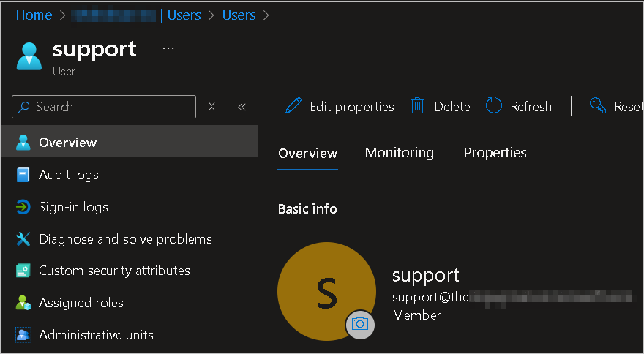Click the Custom security attributes icon
Viewport: 644px width, 354px height.
click(23, 271)
